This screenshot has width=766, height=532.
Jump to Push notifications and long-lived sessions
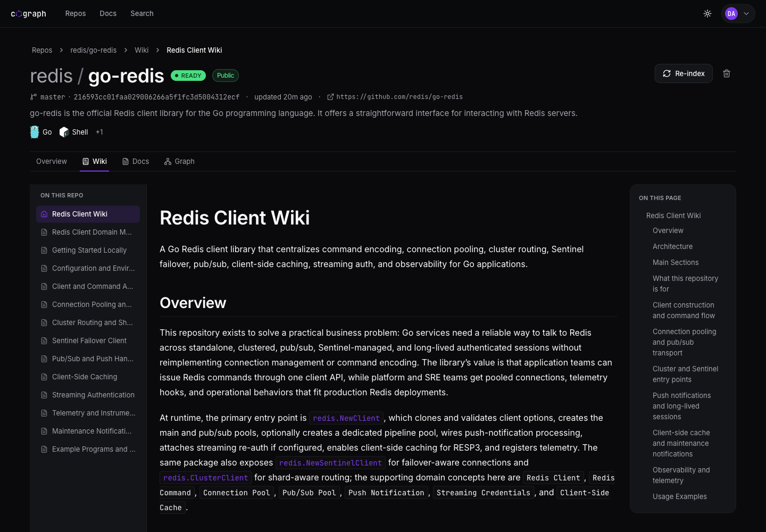tap(682, 406)
